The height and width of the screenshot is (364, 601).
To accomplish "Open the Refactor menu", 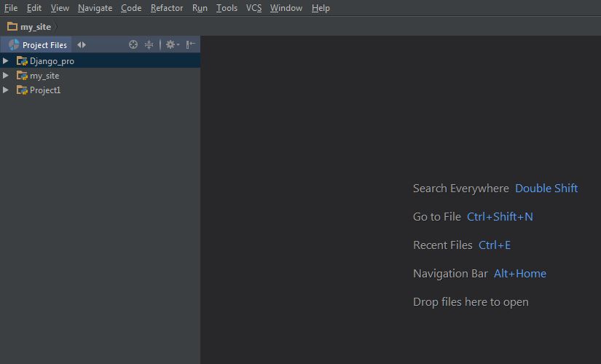I will 167,8.
